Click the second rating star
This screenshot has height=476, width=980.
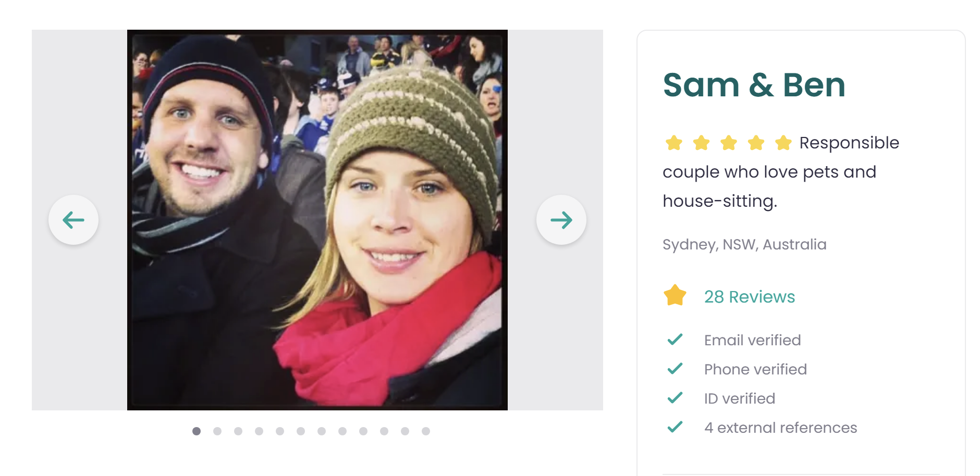point(701,142)
